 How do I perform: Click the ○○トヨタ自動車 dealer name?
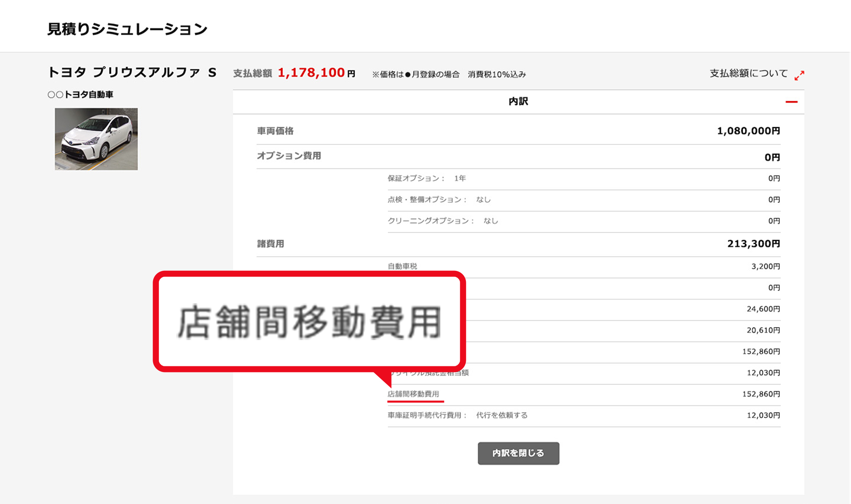click(x=80, y=95)
